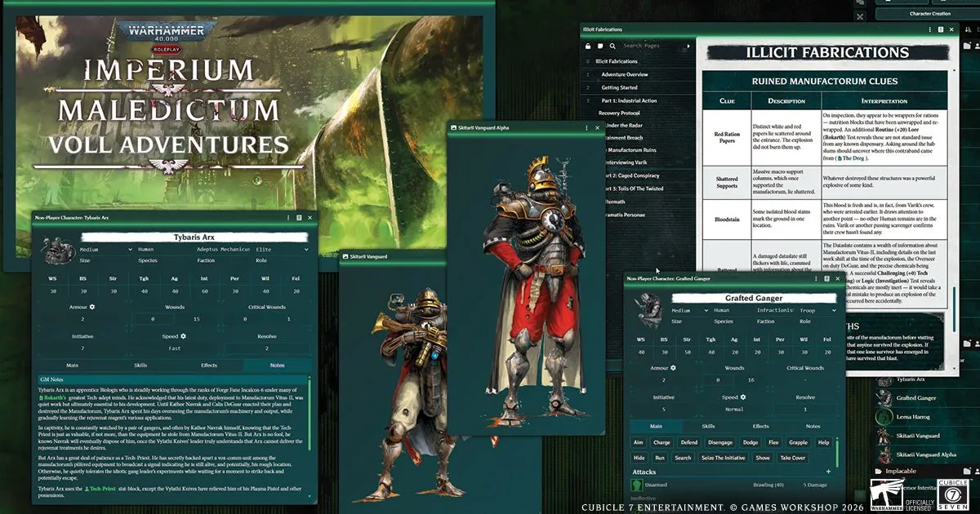980x514 pixels.
Task: Switch to the Skills tab on Grafted Ganger
Action: pyautogui.click(x=708, y=426)
